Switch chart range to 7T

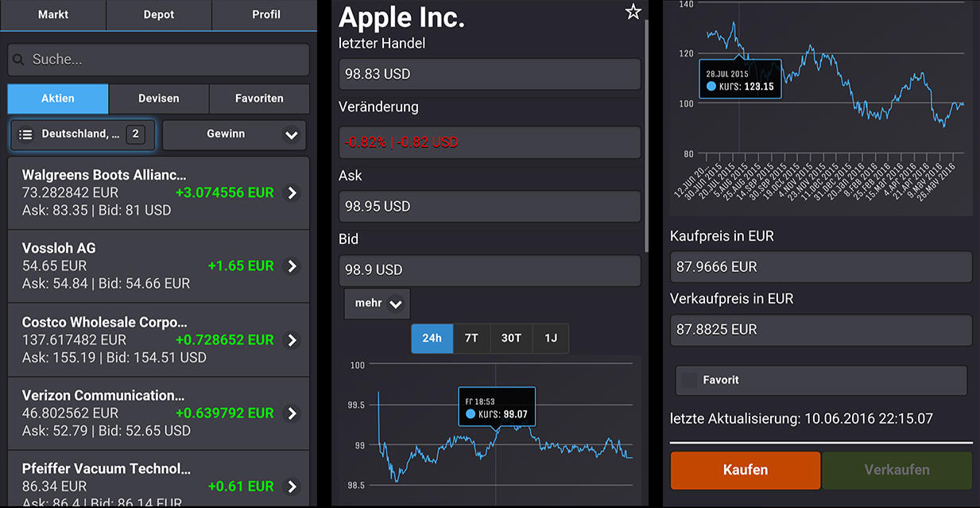click(471, 339)
